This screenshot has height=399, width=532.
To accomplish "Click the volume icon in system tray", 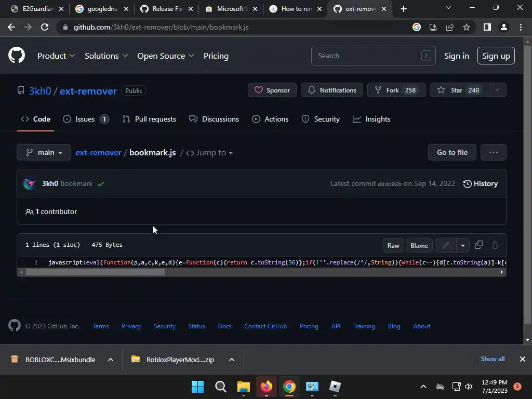I will [x=469, y=387].
